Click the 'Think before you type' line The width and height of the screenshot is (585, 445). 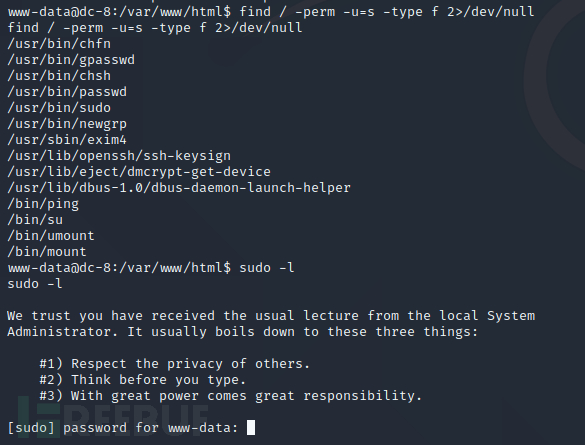coord(143,380)
